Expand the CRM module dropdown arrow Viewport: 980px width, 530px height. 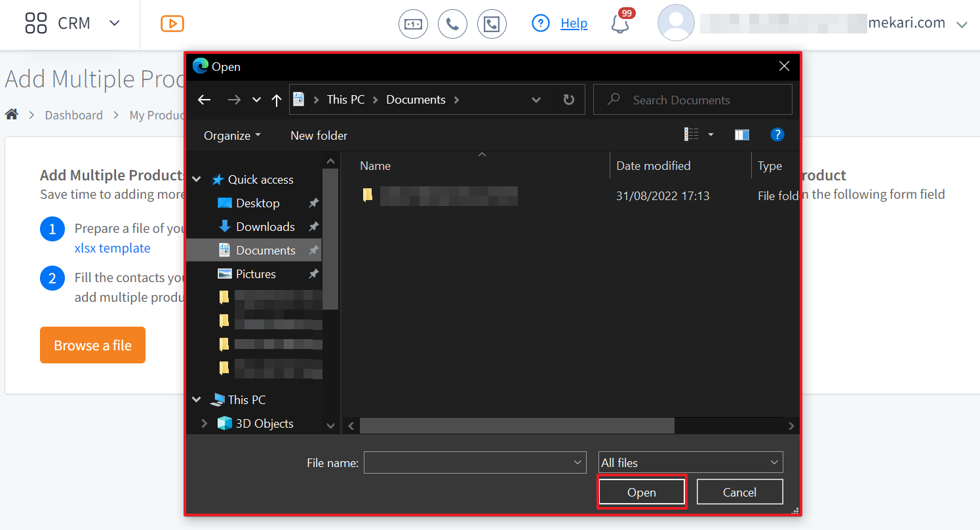point(115,23)
